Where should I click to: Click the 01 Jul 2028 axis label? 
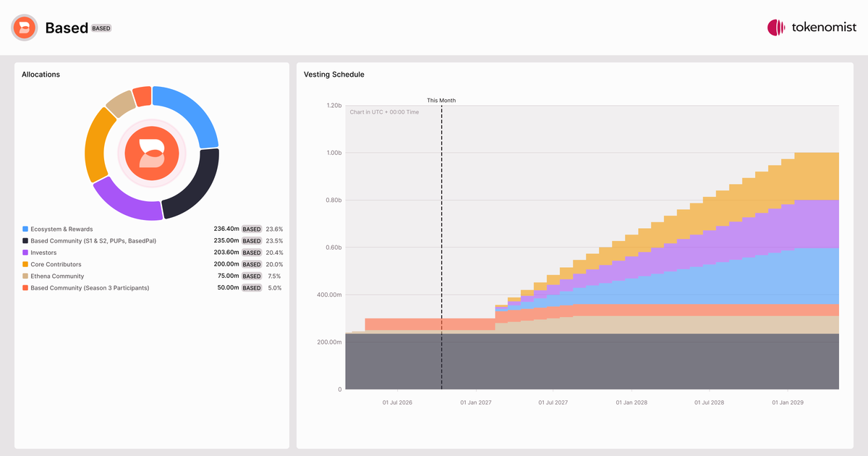click(709, 402)
